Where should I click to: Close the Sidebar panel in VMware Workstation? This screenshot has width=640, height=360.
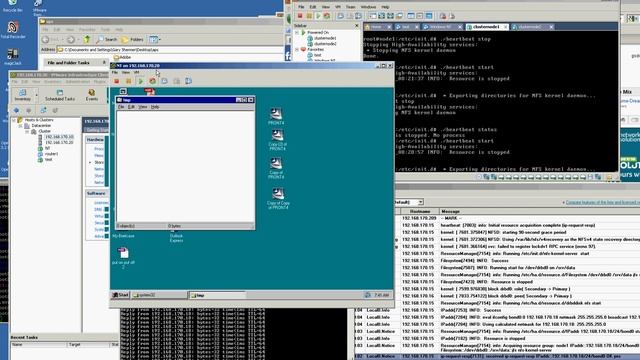coord(357,26)
